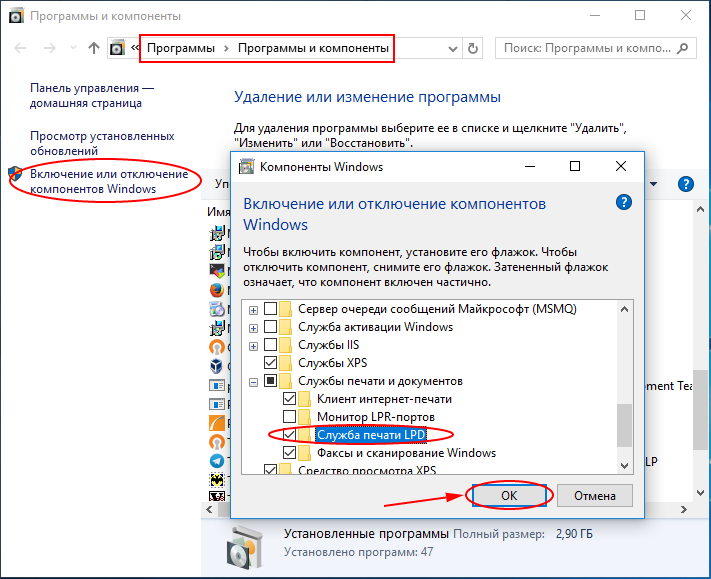Click the Программы breadcrumb in the address bar
The width and height of the screenshot is (711, 579).
click(x=181, y=48)
